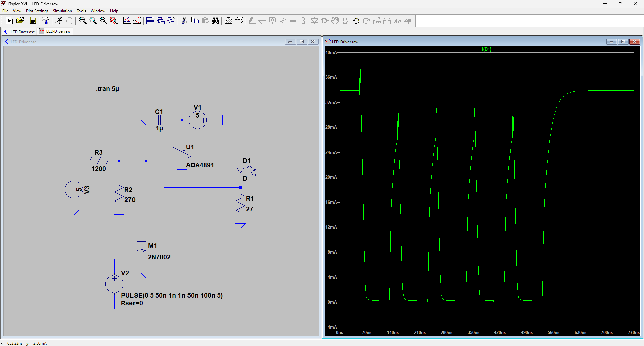Screen dimensions: 644x346
Task: Open Find with the binoculars icon
Action: (216, 21)
